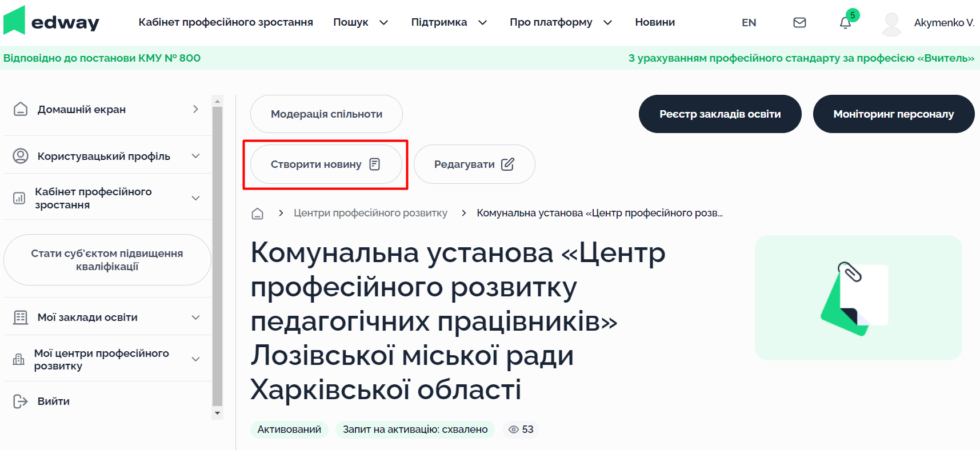Click Вийти to log out
The height and width of the screenshot is (450, 980).
pyautogui.click(x=54, y=401)
